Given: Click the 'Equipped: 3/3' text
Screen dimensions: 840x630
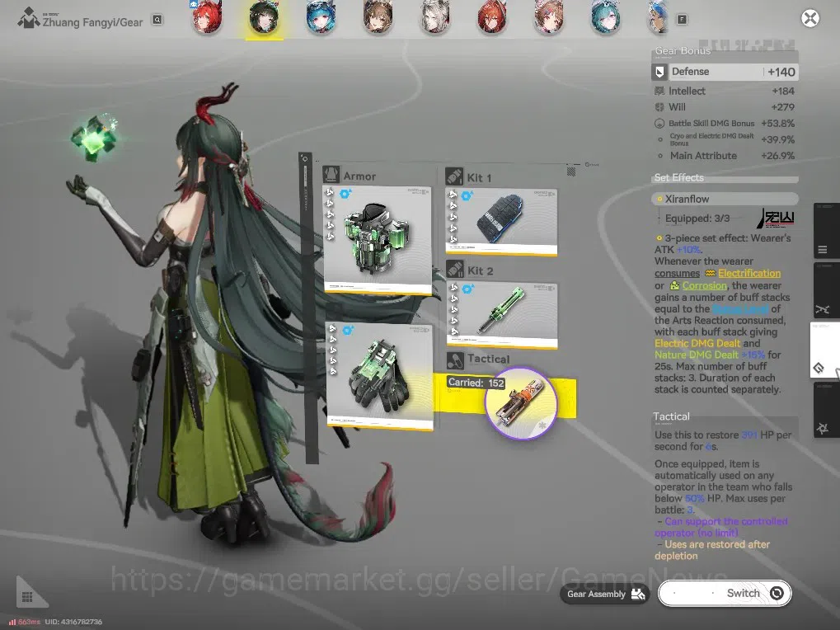Looking at the screenshot, I should (x=697, y=218).
